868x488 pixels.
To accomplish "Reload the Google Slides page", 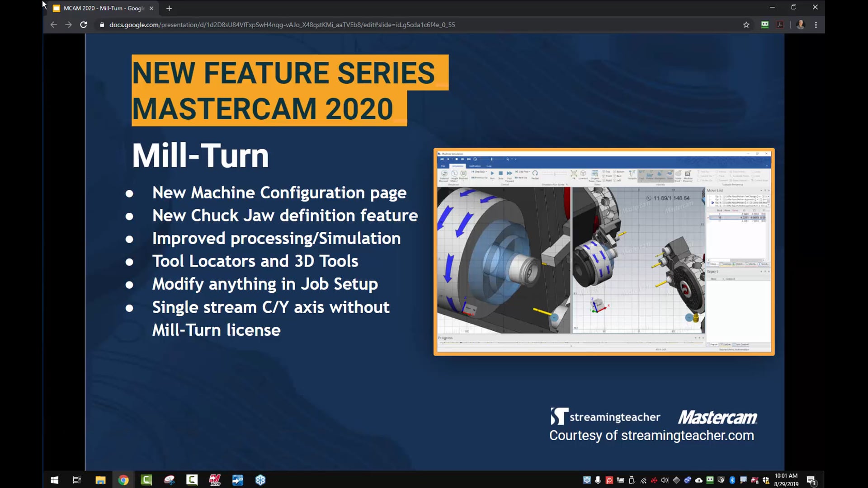I will [83, 25].
